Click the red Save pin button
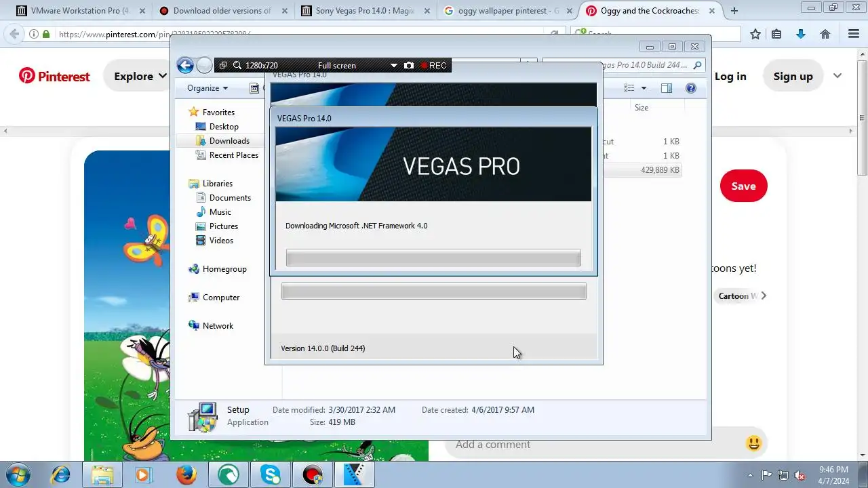Viewport: 868px width, 488px height. coord(743,186)
